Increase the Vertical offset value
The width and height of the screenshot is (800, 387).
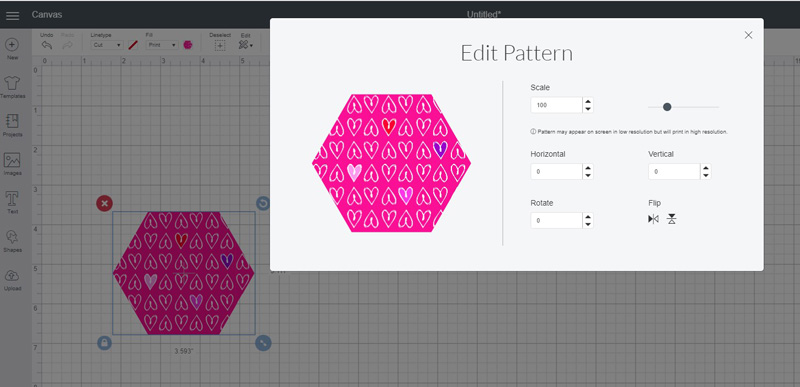point(706,168)
